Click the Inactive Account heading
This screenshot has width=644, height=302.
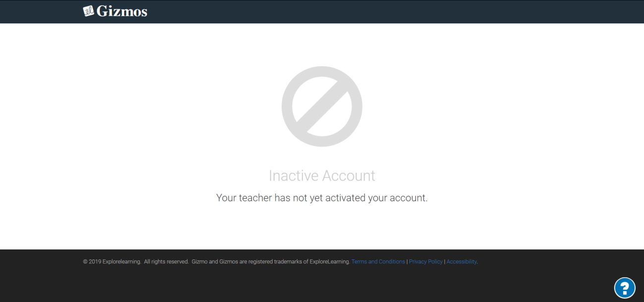(322, 176)
